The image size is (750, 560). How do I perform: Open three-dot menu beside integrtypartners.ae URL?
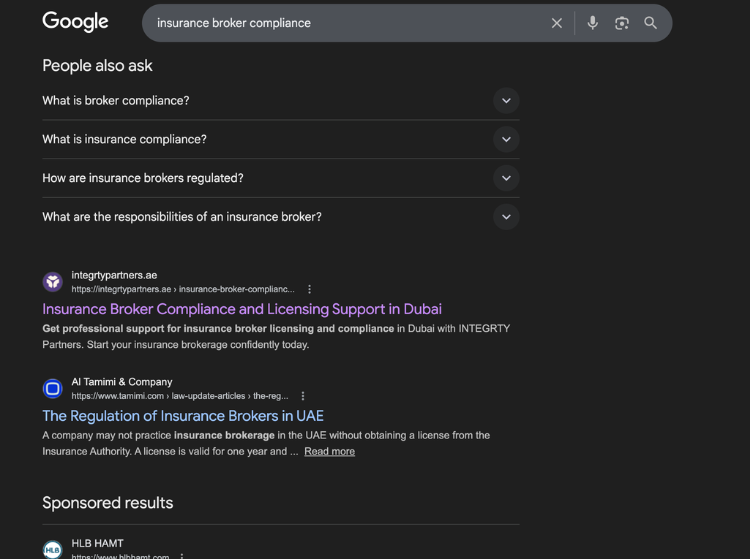tap(309, 289)
